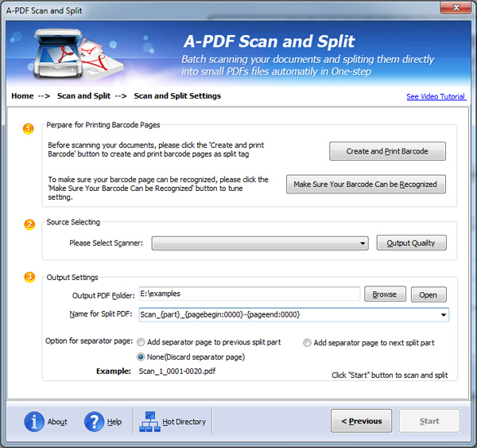Click Make Sure Your Barcode Can be Recognized
477x448 pixels.
pyautogui.click(x=366, y=185)
